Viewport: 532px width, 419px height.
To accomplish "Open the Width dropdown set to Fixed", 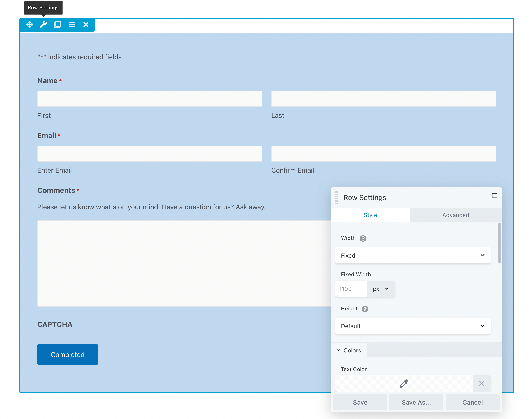I will pyautogui.click(x=413, y=255).
